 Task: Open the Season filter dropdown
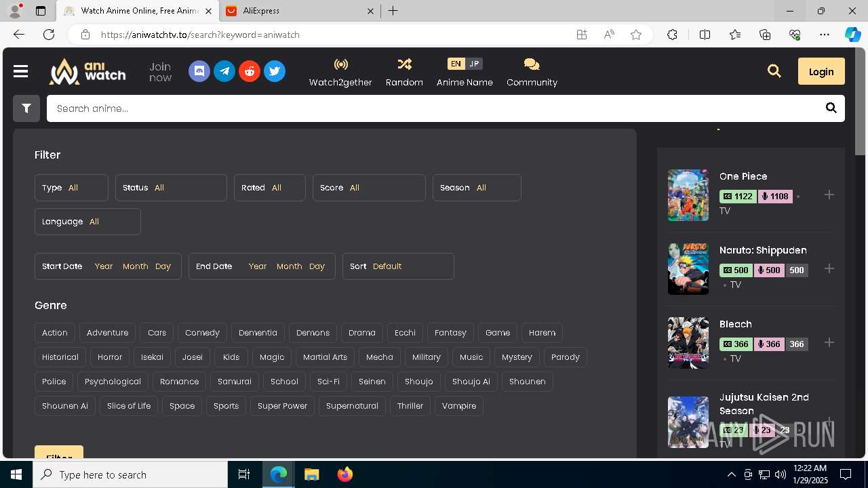pyautogui.click(x=477, y=188)
